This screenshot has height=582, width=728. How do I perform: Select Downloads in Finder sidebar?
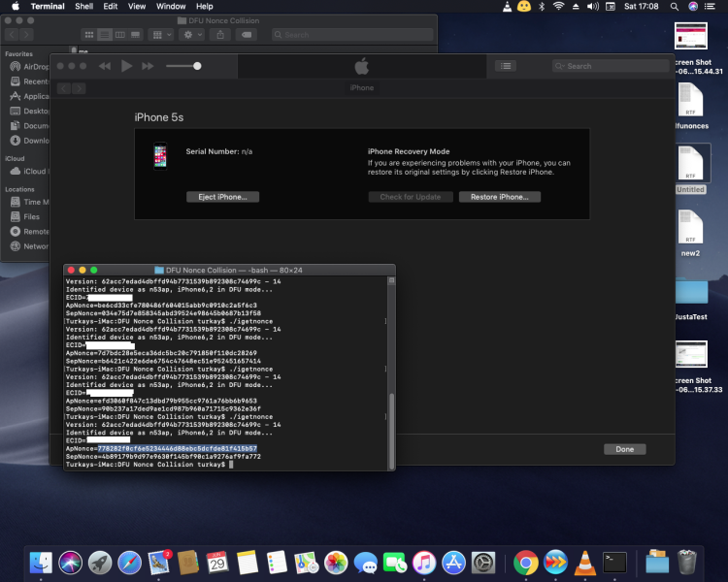click(x=29, y=141)
